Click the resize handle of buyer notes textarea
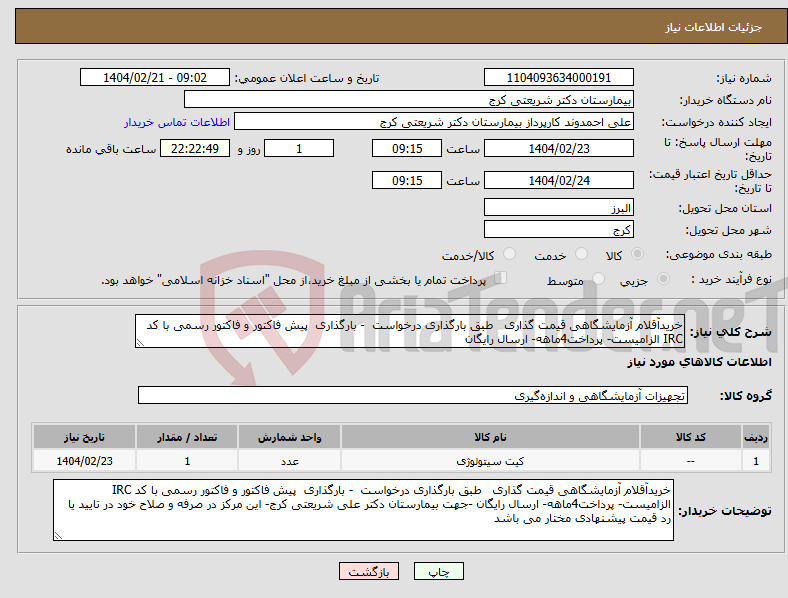This screenshot has width=788, height=598. click(58, 536)
